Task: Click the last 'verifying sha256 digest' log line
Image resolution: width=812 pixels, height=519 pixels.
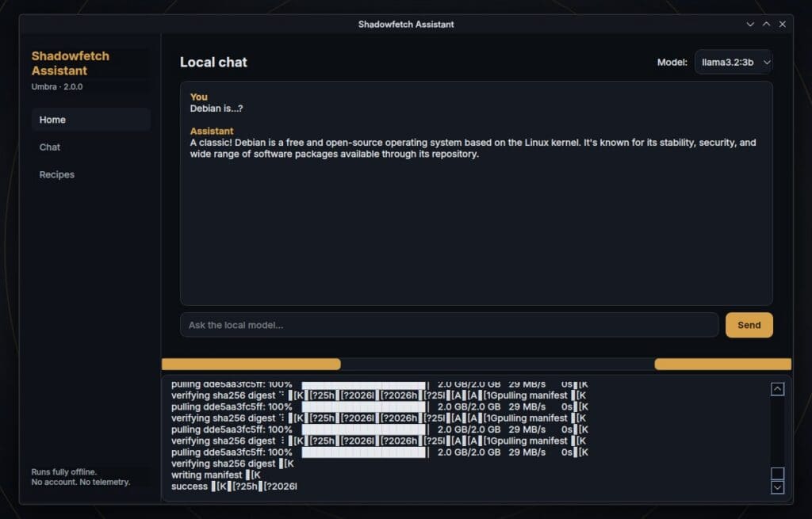Action: tap(232, 464)
